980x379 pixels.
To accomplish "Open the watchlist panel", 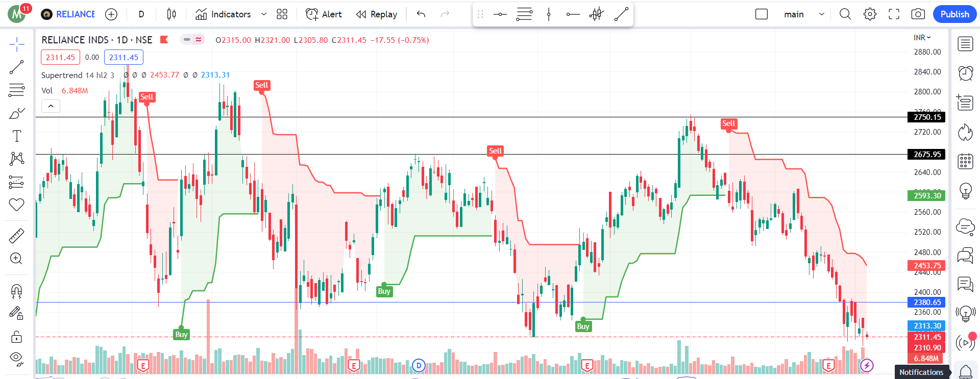I will (965, 44).
